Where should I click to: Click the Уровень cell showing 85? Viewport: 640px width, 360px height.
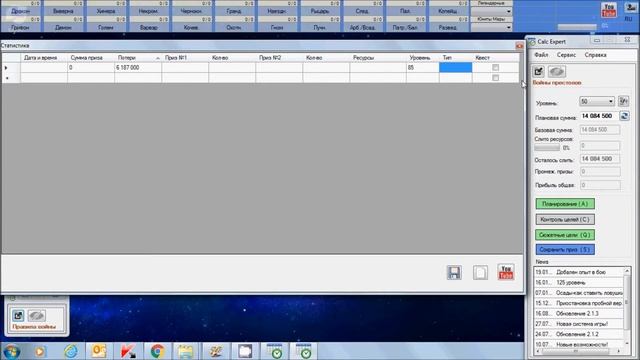click(422, 67)
